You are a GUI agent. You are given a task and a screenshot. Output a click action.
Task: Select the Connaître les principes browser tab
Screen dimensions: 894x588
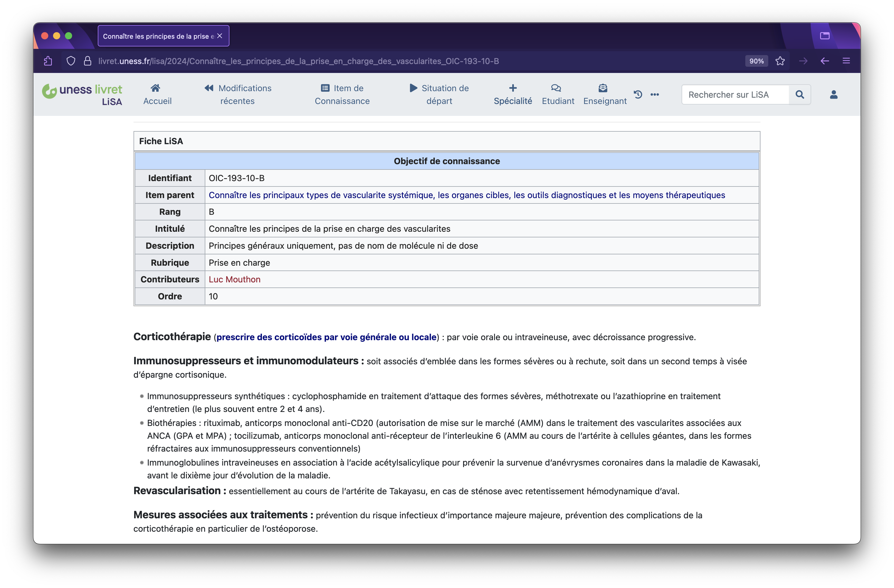point(163,36)
